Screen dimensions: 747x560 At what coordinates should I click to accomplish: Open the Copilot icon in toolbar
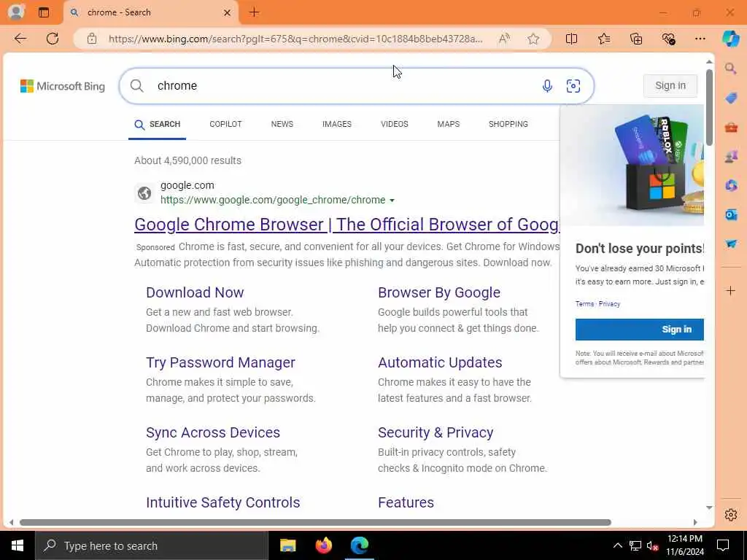pyautogui.click(x=730, y=39)
